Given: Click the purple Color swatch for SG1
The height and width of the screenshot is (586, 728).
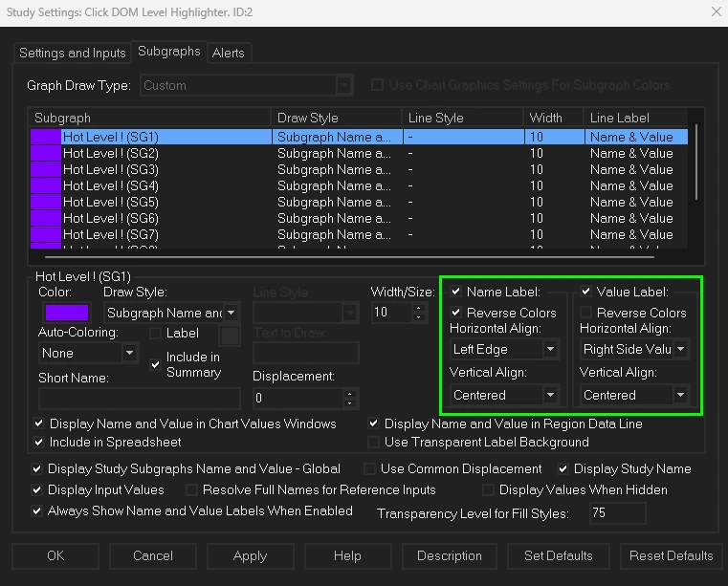Looking at the screenshot, I should pos(67,313).
